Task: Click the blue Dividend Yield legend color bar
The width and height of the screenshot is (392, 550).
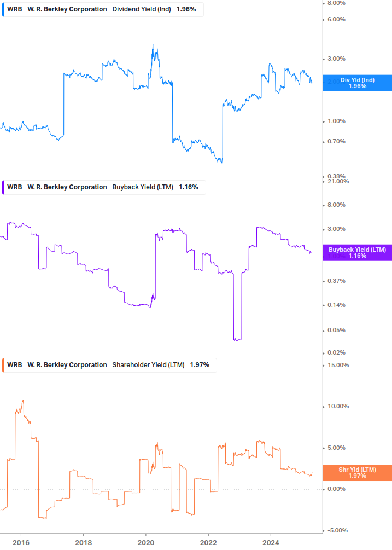Action: click(x=3, y=9)
